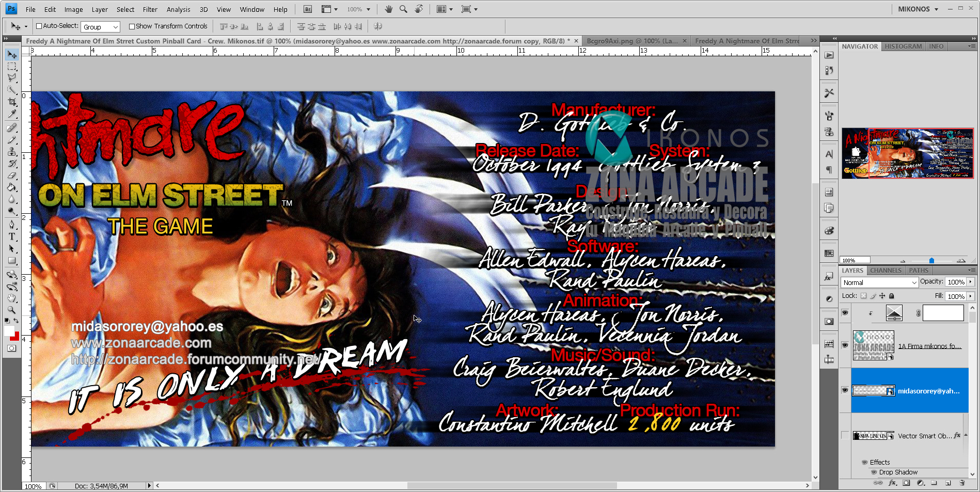
Task: Click Navigator zoom percentage field
Action: [x=855, y=260]
